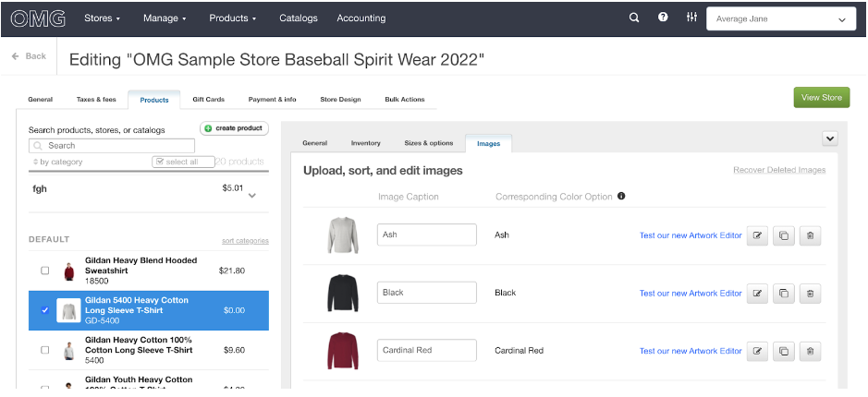Open the settings sliders icon
868x397 pixels.
[691, 18]
